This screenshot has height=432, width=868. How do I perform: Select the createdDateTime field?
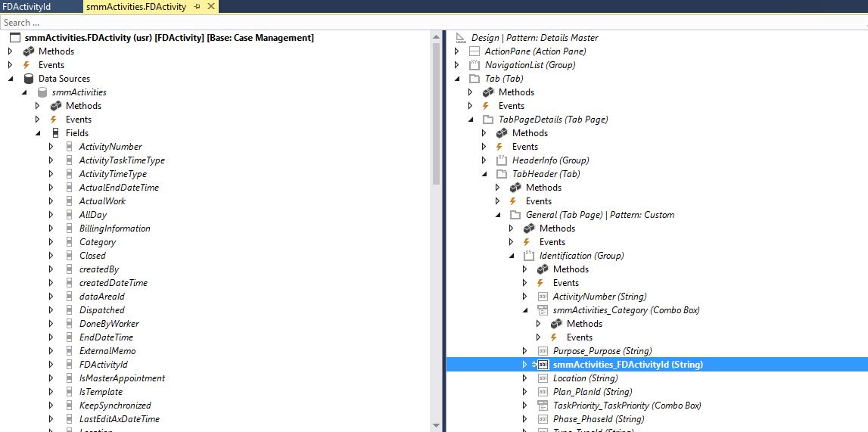pyautogui.click(x=113, y=283)
